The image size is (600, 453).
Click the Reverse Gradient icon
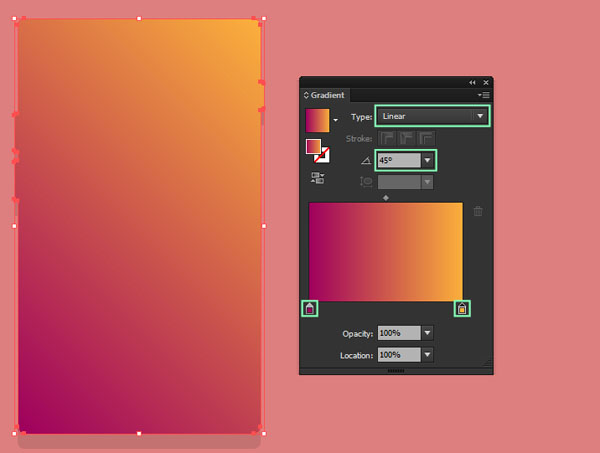pyautogui.click(x=317, y=178)
